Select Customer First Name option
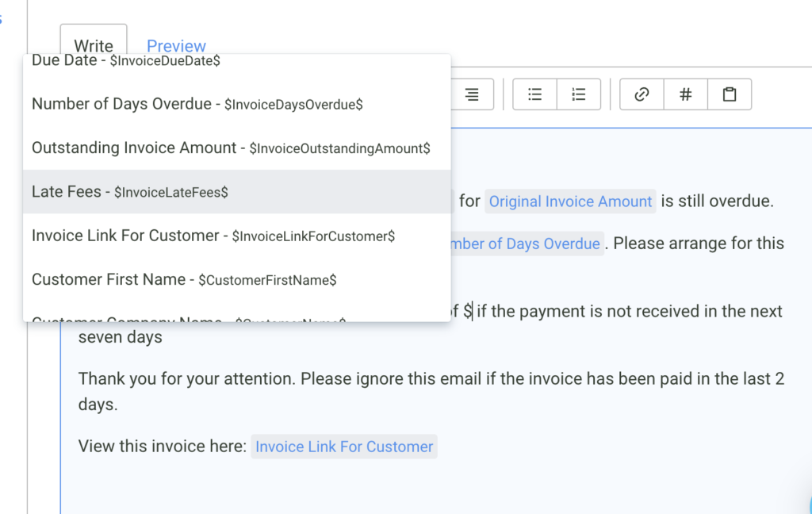812x514 pixels. coord(184,280)
